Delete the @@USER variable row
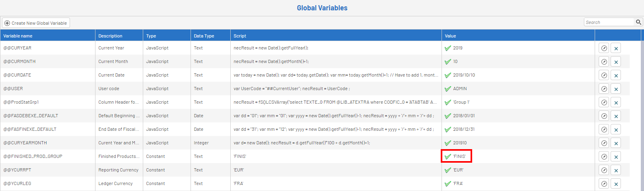This screenshot has width=644, height=191. [x=616, y=89]
